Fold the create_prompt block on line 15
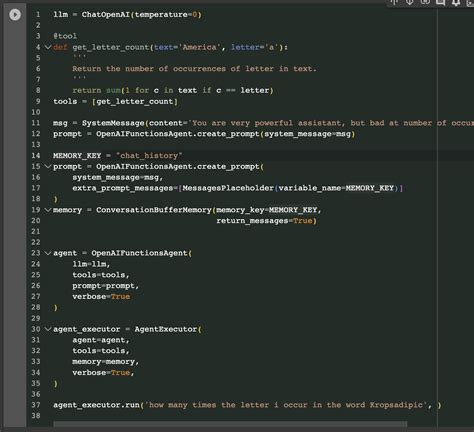 48,166
